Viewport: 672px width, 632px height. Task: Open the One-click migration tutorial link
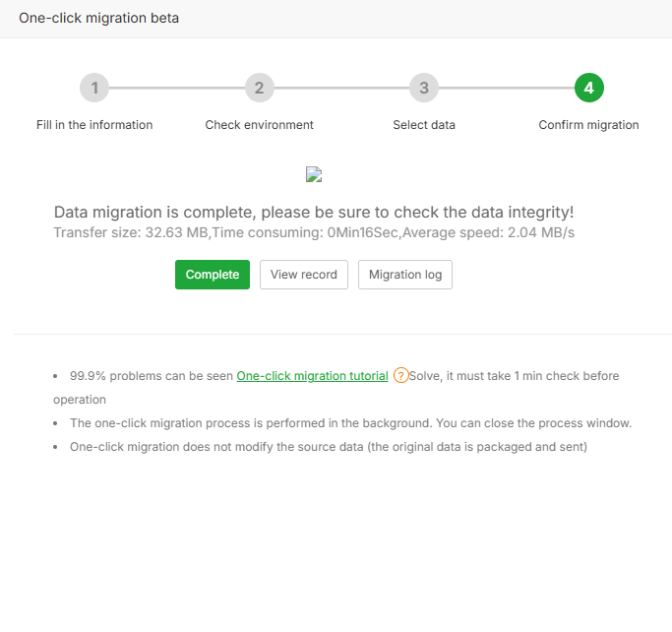312,376
